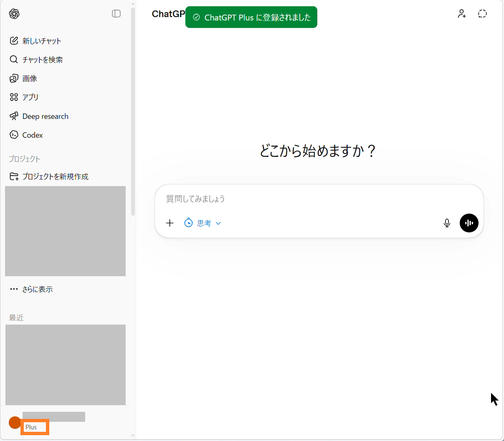The image size is (504, 441).
Task: Open Codex from the sidebar
Action: [32, 135]
